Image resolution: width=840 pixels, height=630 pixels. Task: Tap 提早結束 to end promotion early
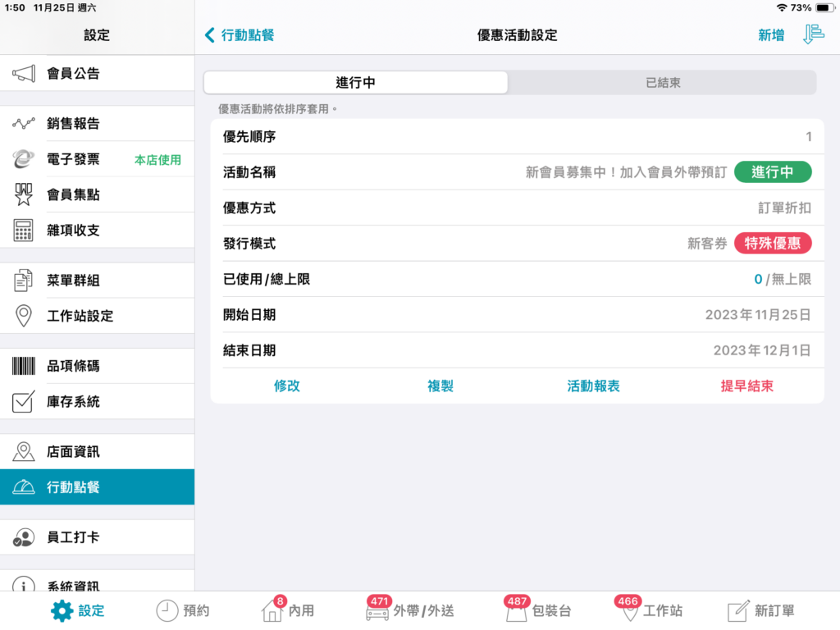746,386
